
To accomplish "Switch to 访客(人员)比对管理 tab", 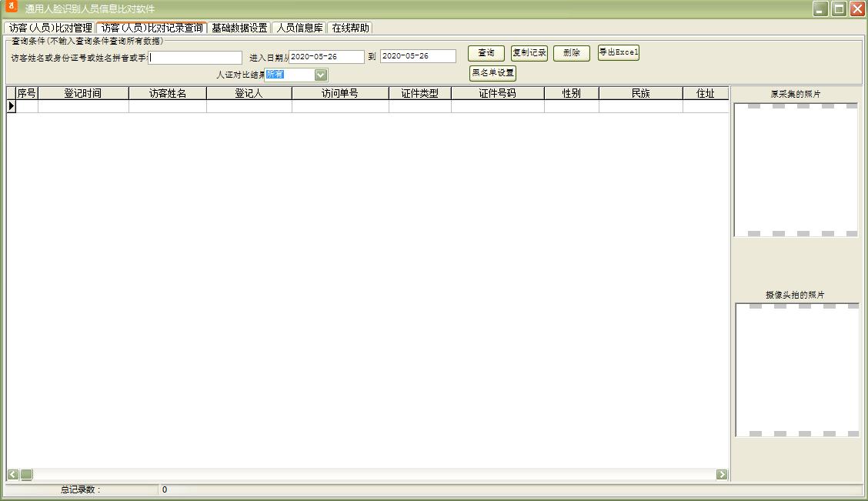I will [50, 28].
